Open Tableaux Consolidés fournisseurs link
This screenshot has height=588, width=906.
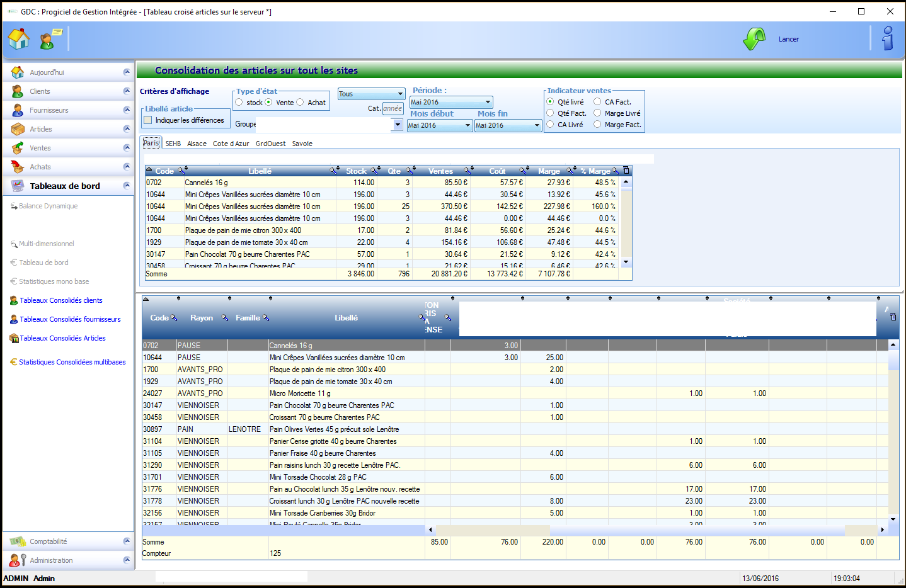pyautogui.click(x=70, y=319)
